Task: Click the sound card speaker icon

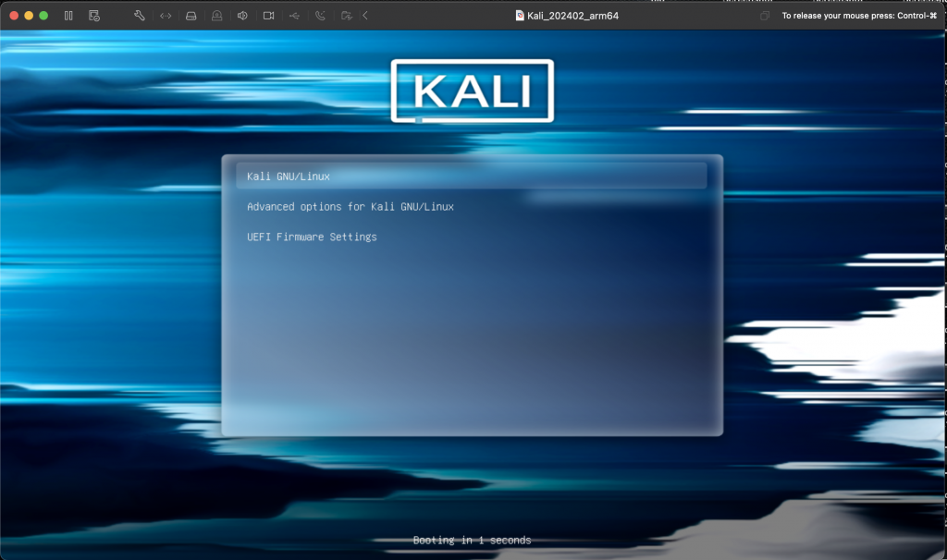Action: [242, 16]
